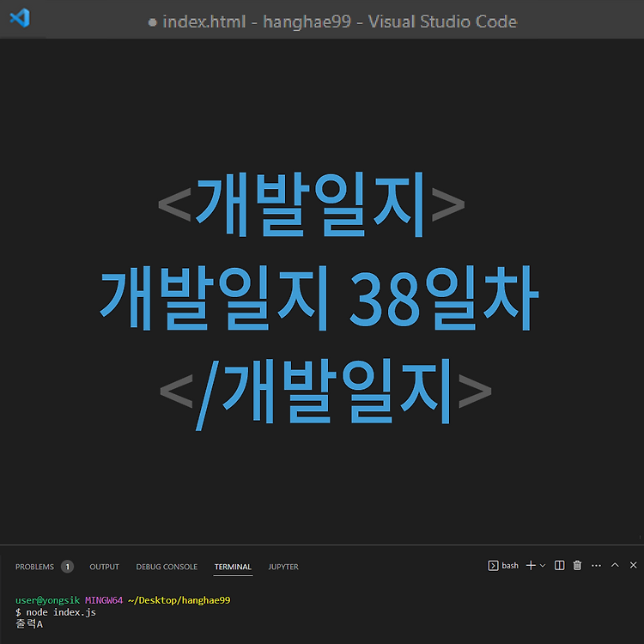This screenshot has height=644, width=644.
Task: Click the bash terminal shell icon
Action: [x=493, y=566]
